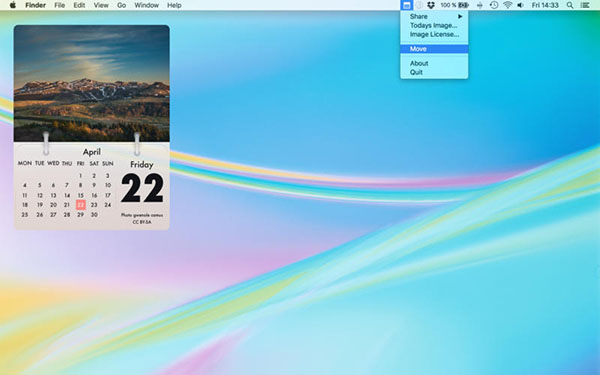600x375 pixels.
Task: Click date 1 in the April calendar
Action: point(80,176)
